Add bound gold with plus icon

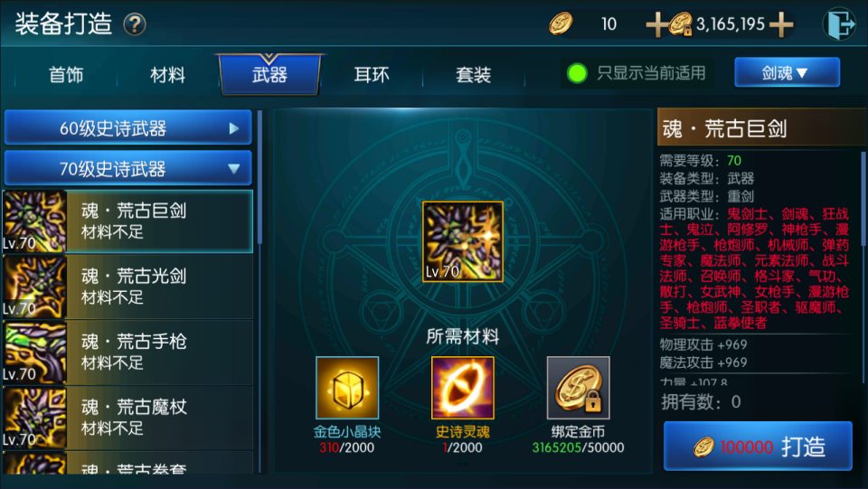point(781,25)
